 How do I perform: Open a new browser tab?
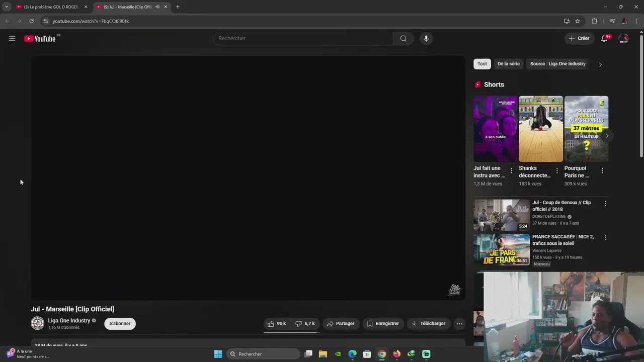pyautogui.click(x=178, y=7)
